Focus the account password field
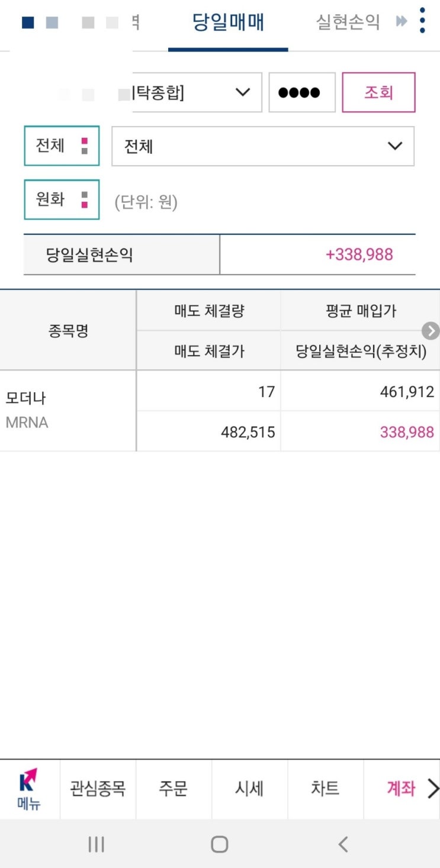This screenshot has height=868, width=440. click(x=302, y=92)
